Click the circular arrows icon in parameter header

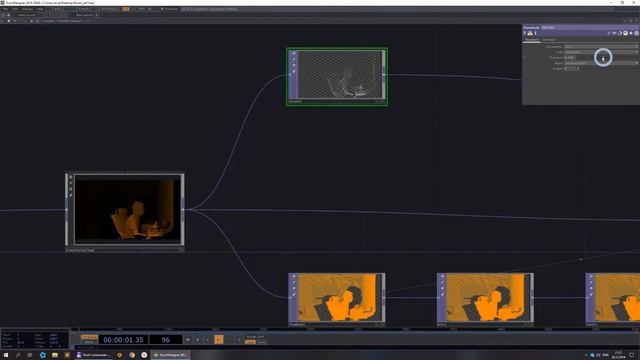pos(620,33)
